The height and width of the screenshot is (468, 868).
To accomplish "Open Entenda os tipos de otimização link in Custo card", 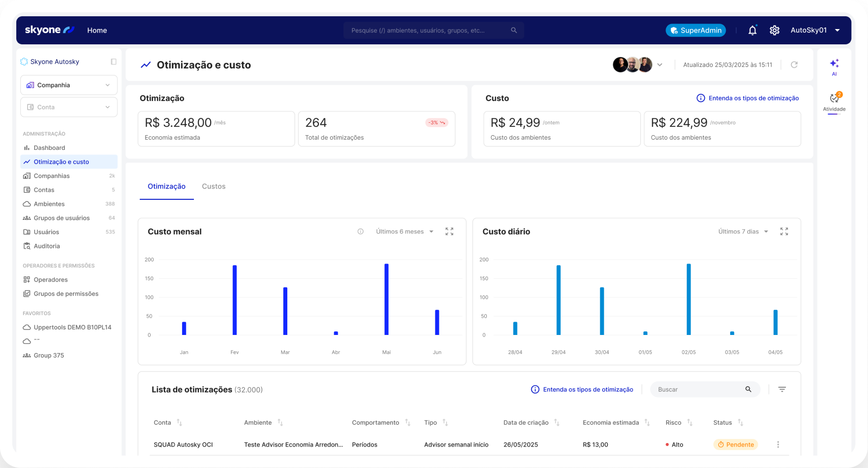I will click(x=748, y=98).
